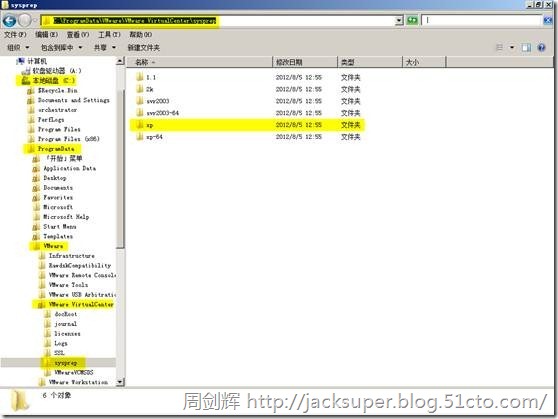Open the licenses folder in tree
558x419 pixels.
(67, 334)
